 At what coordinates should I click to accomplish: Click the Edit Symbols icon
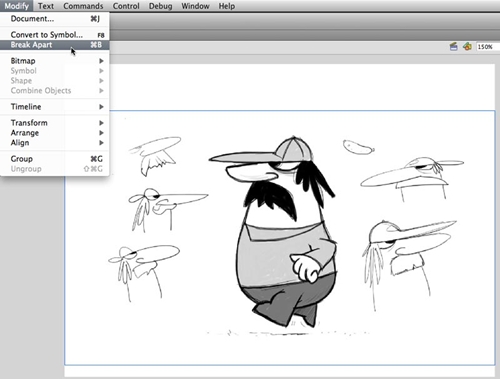point(467,47)
